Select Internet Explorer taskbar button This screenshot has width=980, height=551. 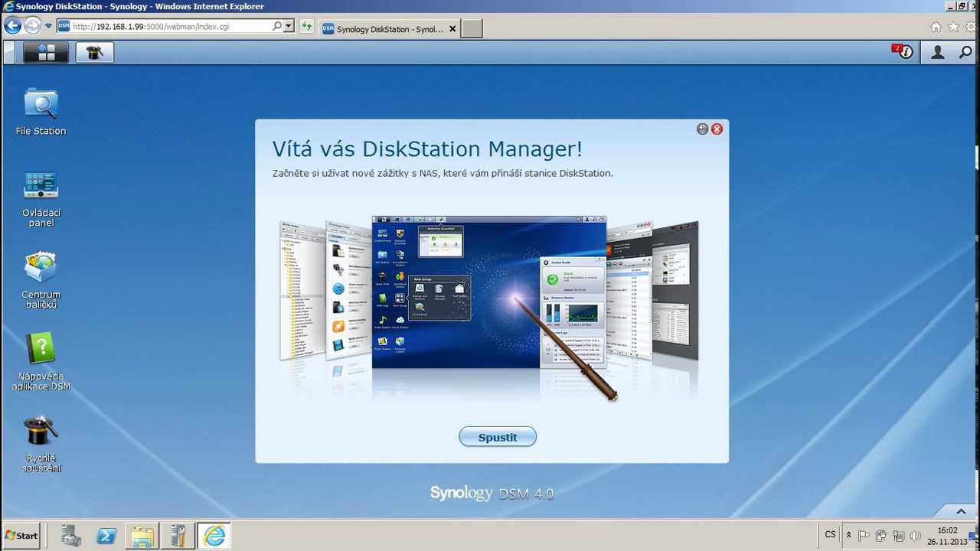(x=214, y=536)
